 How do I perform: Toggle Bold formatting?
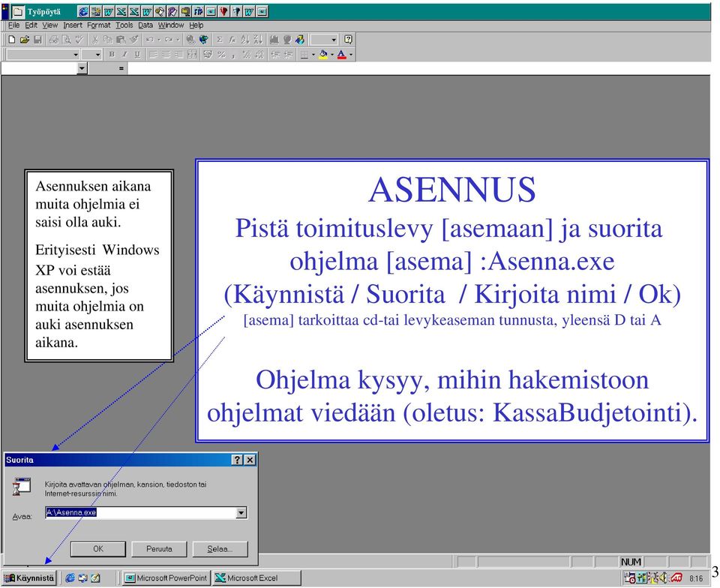tap(112, 55)
